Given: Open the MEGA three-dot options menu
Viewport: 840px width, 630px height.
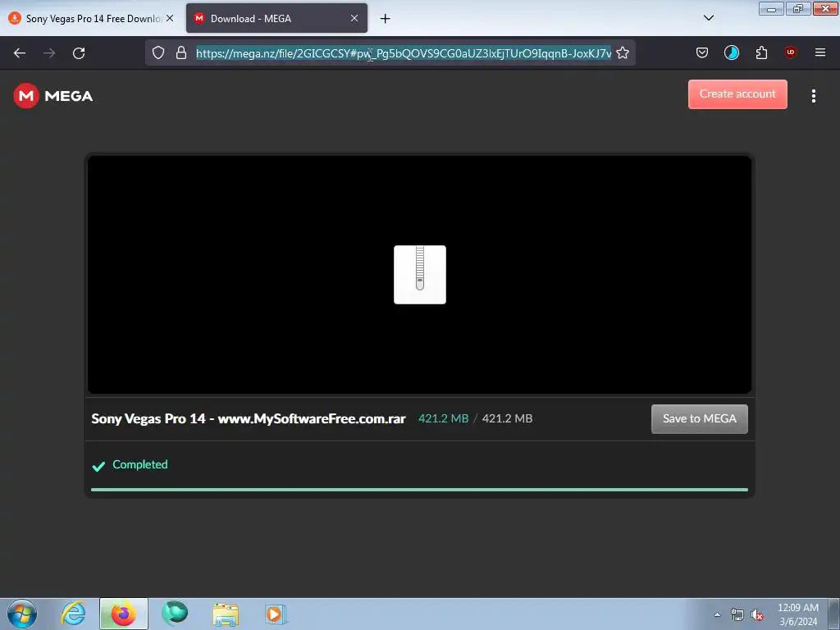Looking at the screenshot, I should (813, 96).
